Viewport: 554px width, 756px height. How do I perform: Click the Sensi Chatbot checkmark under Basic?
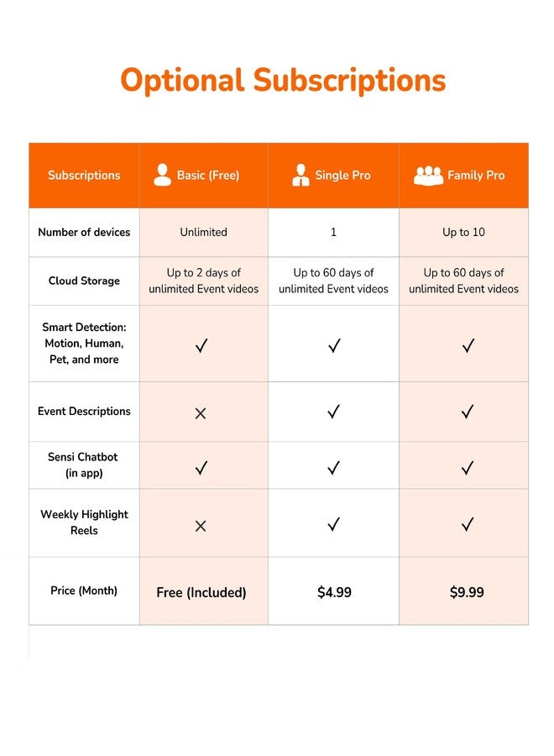coord(201,468)
